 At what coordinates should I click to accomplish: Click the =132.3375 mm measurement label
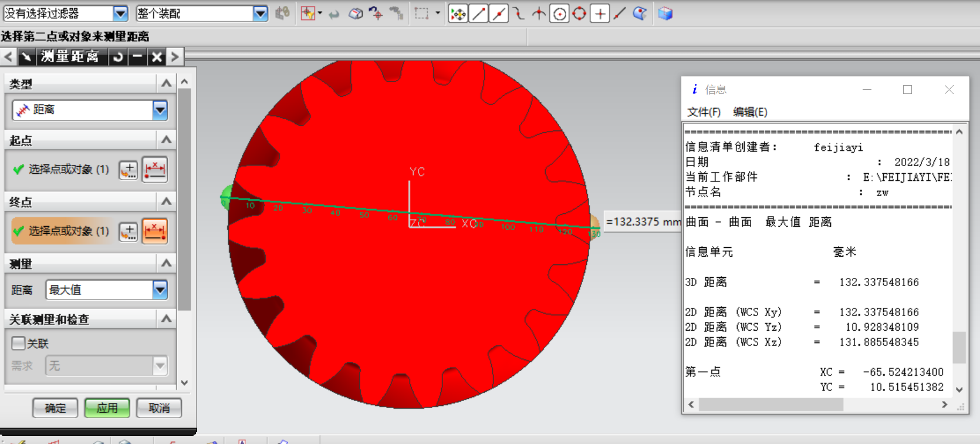click(643, 222)
